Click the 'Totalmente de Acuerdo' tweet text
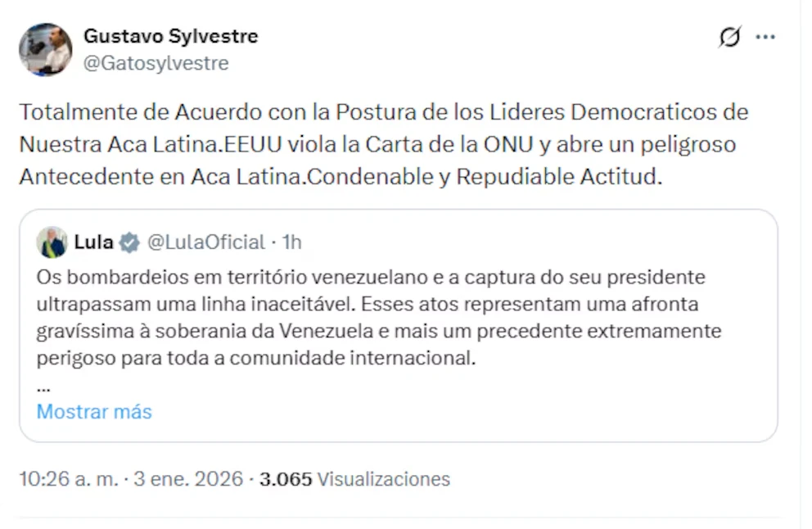 (x=383, y=111)
